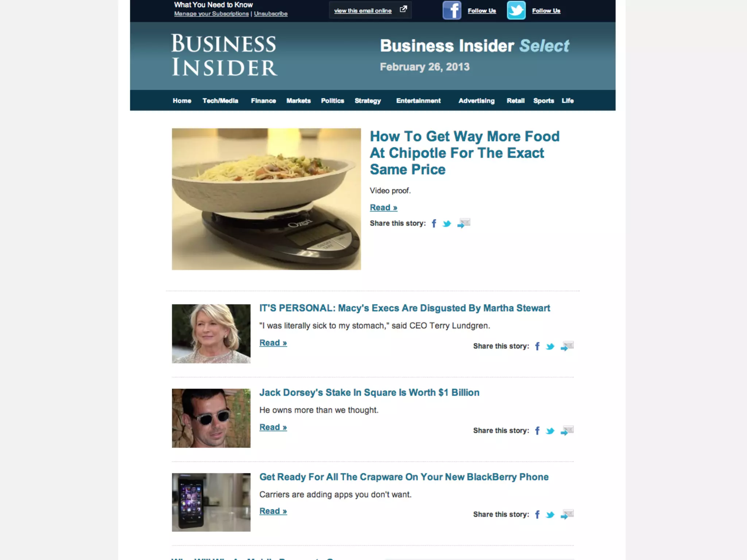Click the Facebook icon in the header

click(x=452, y=10)
